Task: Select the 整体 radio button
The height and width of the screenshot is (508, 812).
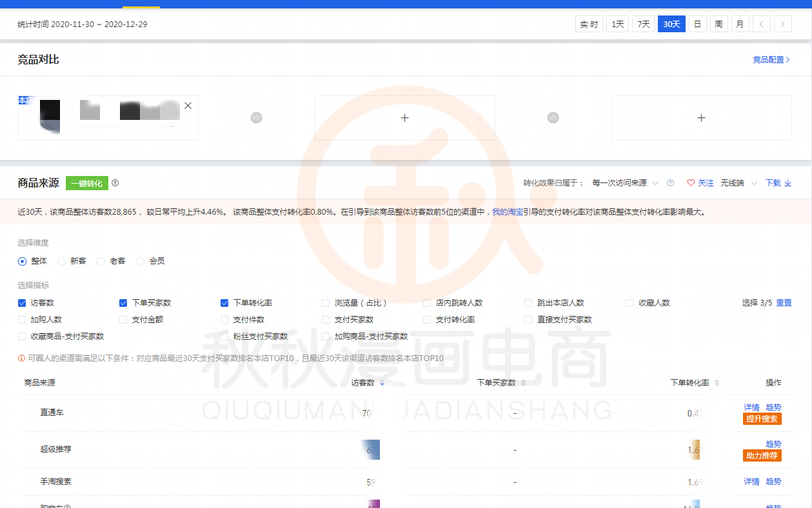Action: pos(23,261)
